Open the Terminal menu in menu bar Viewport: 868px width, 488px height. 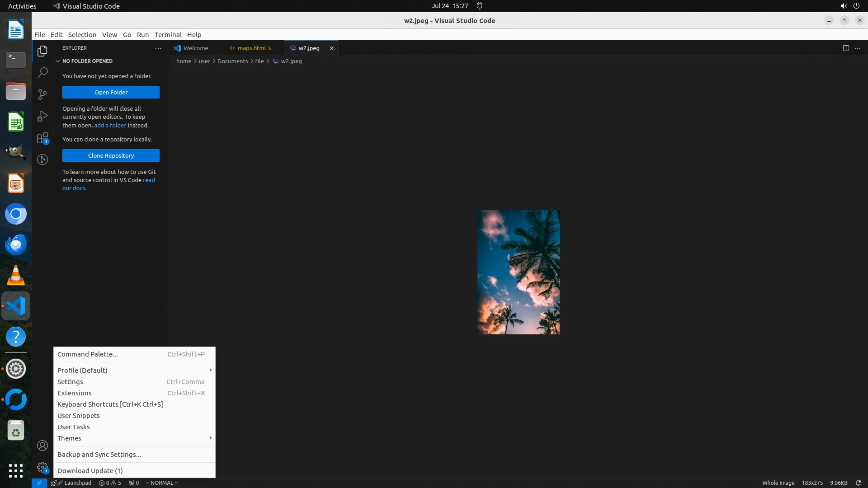pos(168,35)
